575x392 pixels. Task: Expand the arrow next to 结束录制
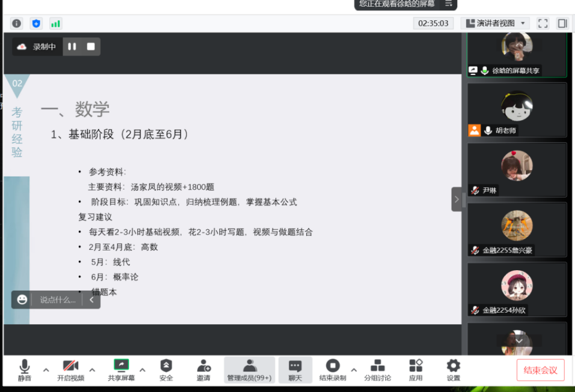(354, 370)
